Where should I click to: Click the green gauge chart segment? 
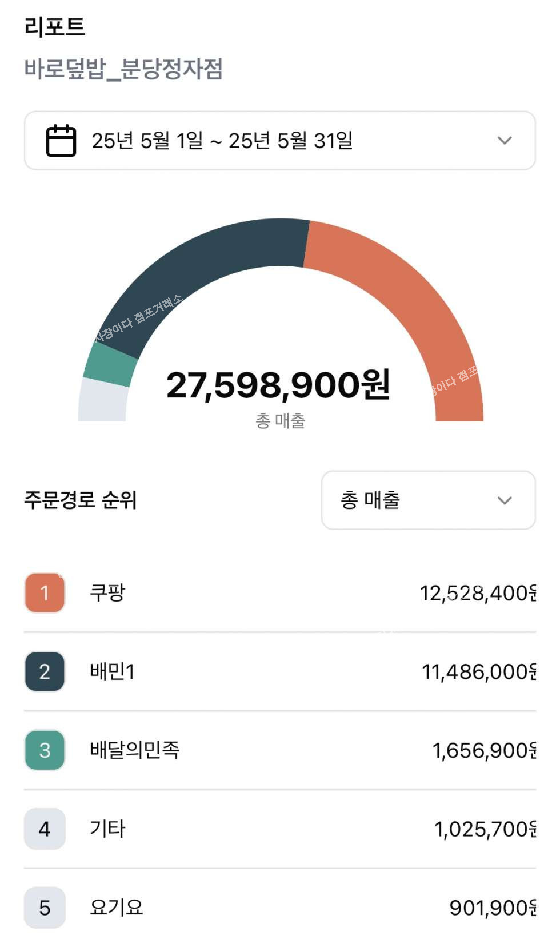(x=110, y=364)
